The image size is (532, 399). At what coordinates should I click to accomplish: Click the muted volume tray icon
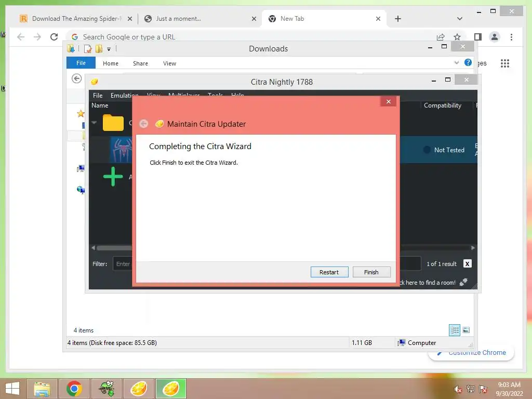[458, 389]
